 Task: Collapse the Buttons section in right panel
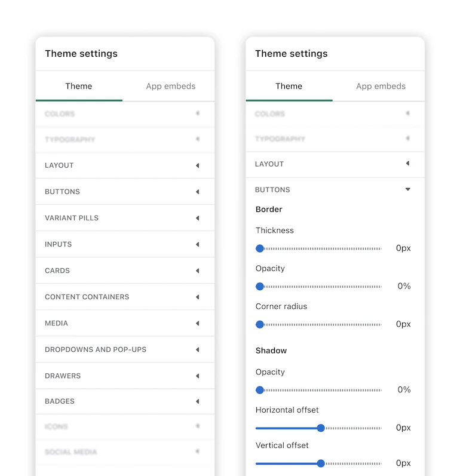(x=408, y=189)
